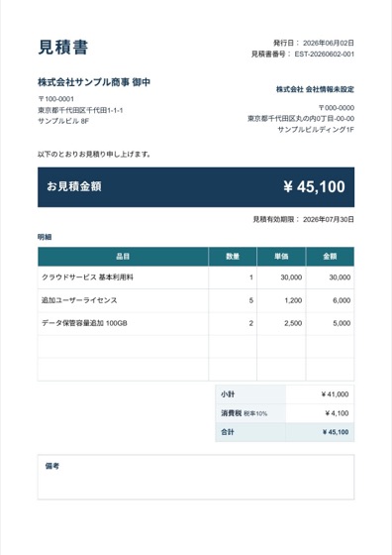Viewport: 392px width, 555px height.
Task: Click the 単価 column header
Action: [281, 257]
